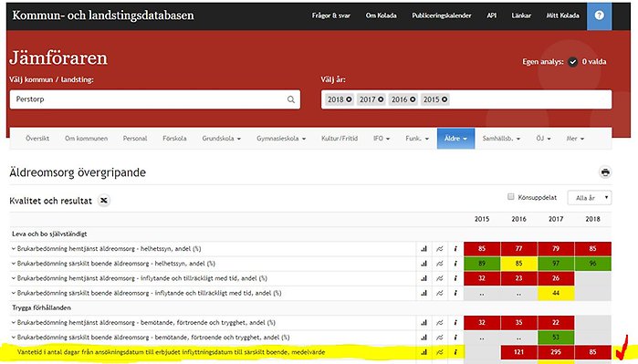The width and height of the screenshot is (638, 364).
Task: Switch to the Kultur/Fritid tab
Action: [340, 139]
